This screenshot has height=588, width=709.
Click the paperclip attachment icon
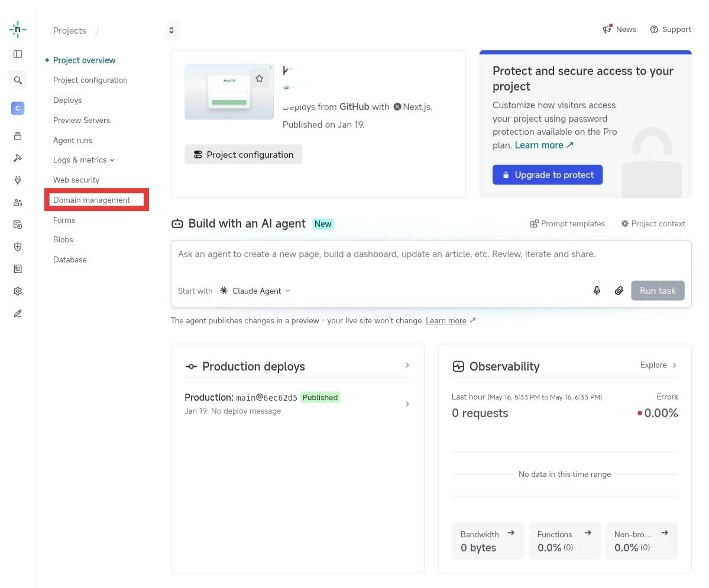pos(619,291)
